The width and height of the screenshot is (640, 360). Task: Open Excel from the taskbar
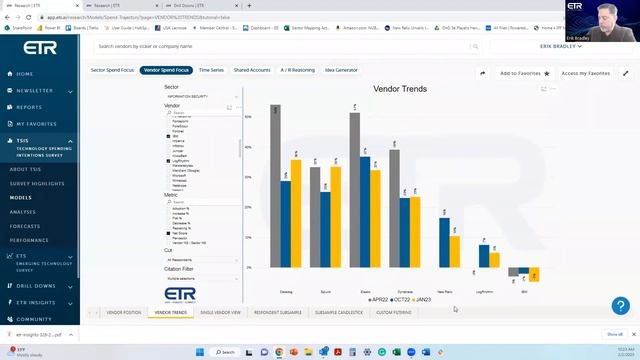click(x=396, y=352)
